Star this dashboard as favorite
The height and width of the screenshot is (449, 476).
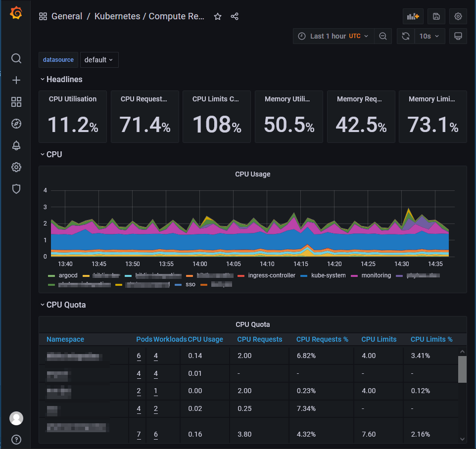(218, 16)
